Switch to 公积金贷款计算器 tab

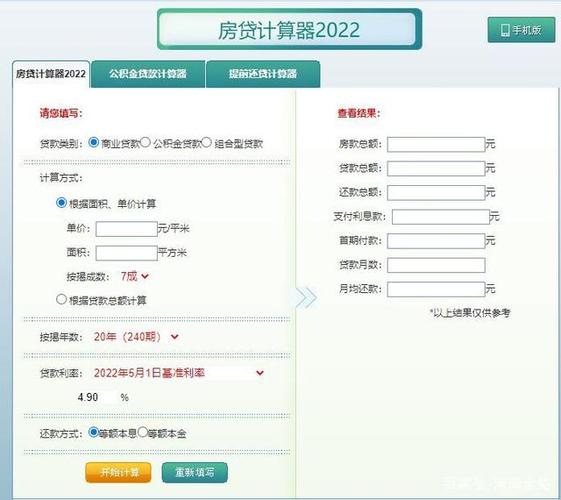coord(148,74)
